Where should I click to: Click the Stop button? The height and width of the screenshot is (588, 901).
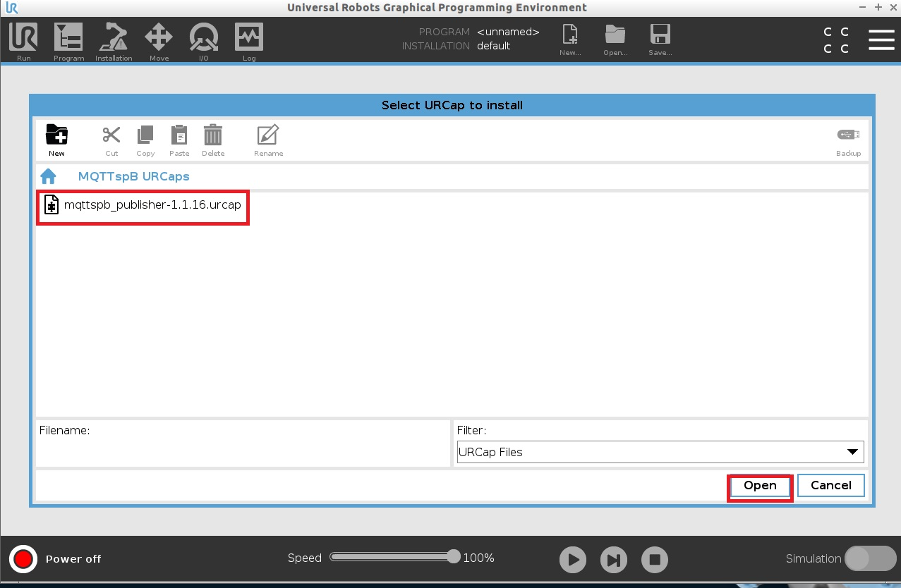tap(655, 561)
